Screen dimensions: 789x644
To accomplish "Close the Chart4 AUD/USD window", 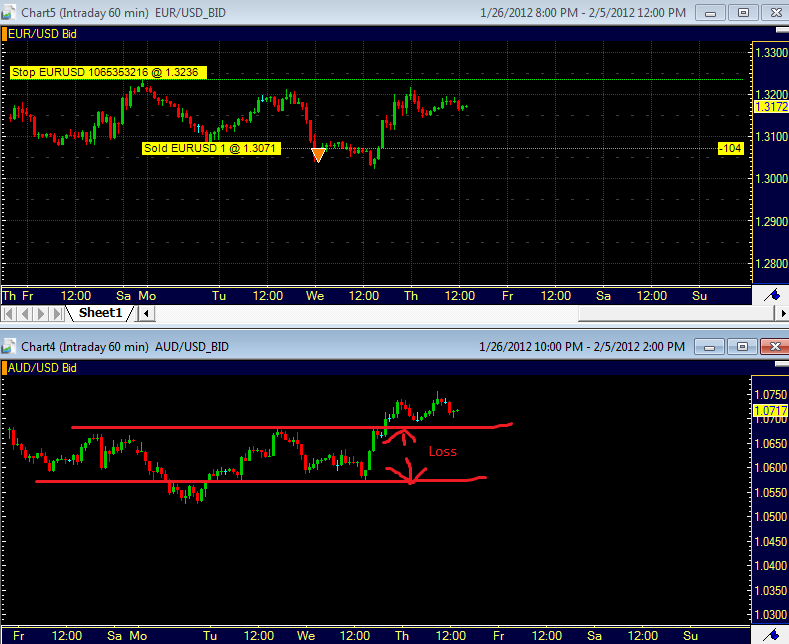I will pyautogui.click(x=775, y=347).
